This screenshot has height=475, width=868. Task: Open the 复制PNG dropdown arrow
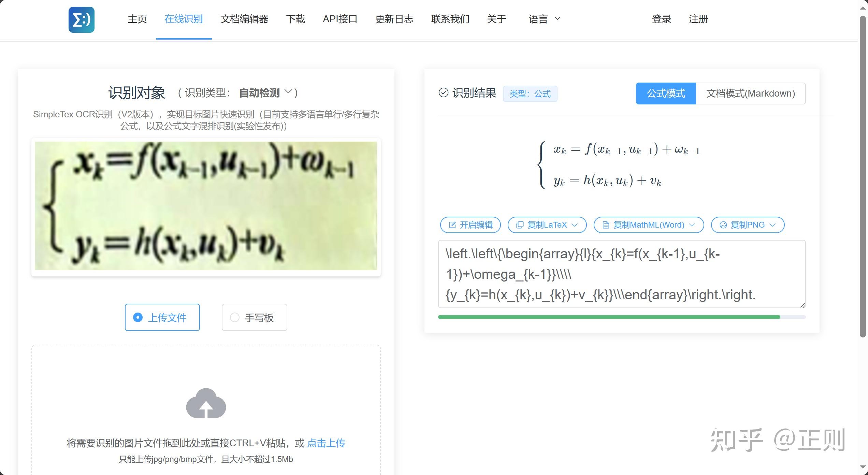(x=772, y=225)
